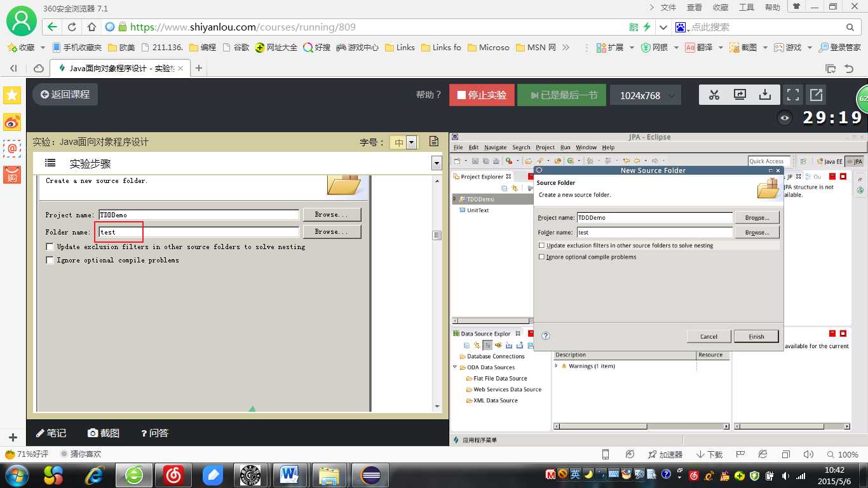Click Browse next to Project name
This screenshot has height=488, width=868.
757,218
